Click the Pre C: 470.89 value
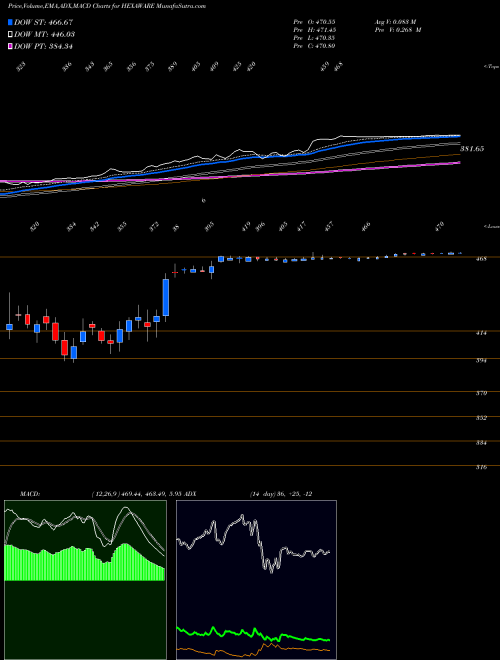Viewport: 500px width, 660px height. click(314, 46)
